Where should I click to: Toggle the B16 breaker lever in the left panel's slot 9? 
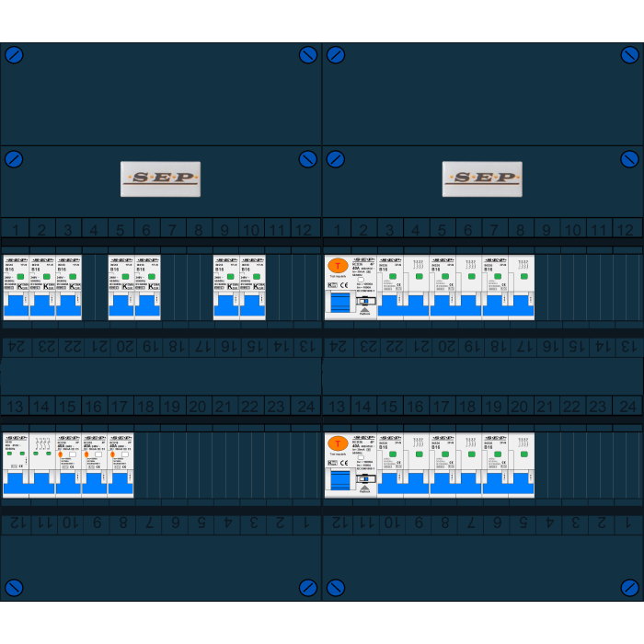click(226, 305)
